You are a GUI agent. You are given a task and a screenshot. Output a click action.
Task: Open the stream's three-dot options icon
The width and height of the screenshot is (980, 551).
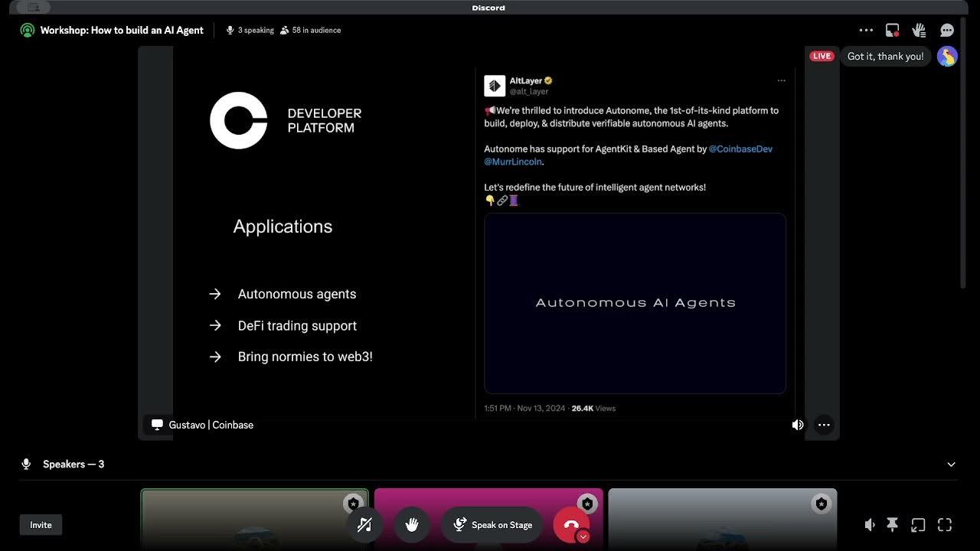824,425
